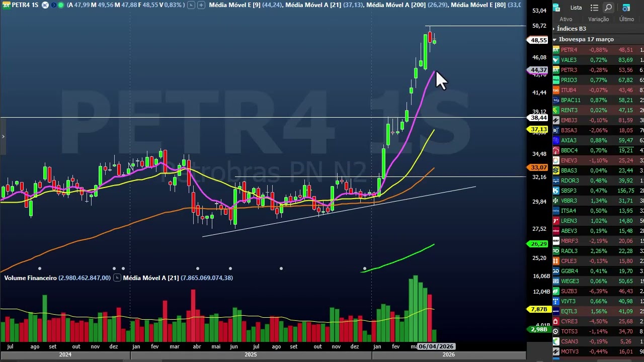Click the PETR4 1S symbol label
Viewport: 644px width, 362px height.
point(25,5)
